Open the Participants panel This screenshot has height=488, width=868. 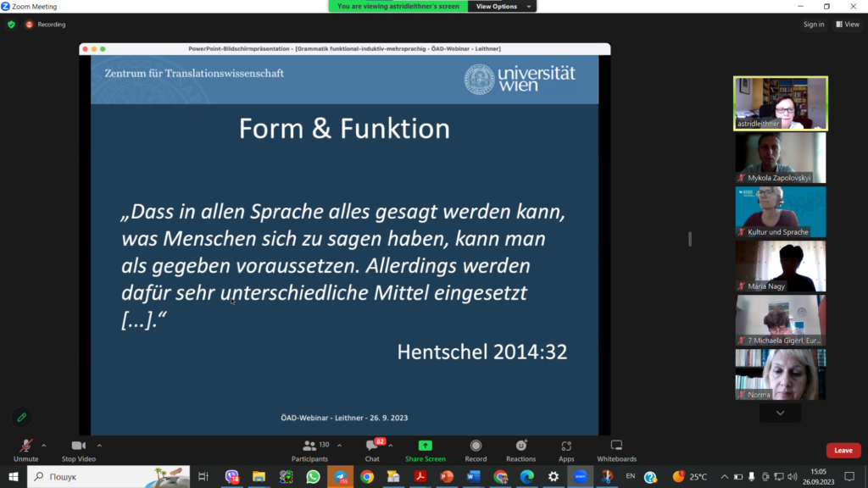pos(310,451)
